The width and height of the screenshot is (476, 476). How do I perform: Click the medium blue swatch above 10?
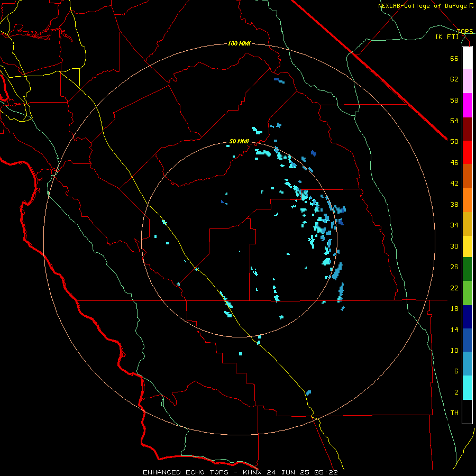467,340
